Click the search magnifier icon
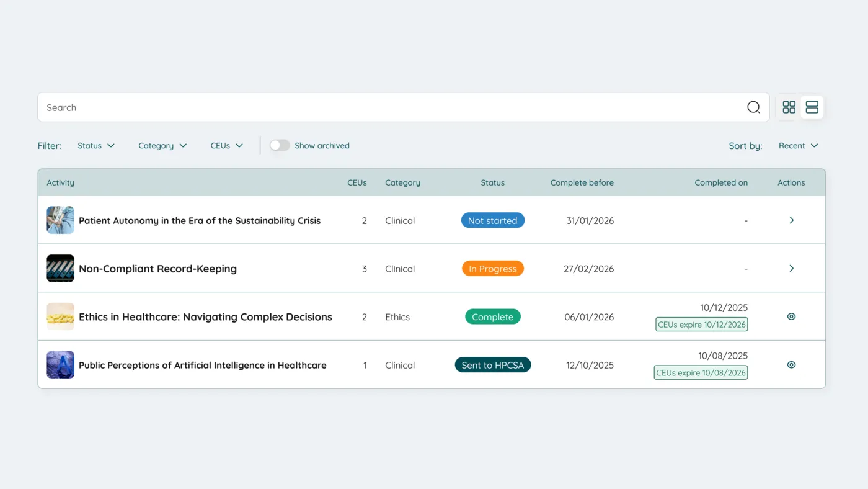Image resolution: width=868 pixels, height=489 pixels. pyautogui.click(x=753, y=107)
